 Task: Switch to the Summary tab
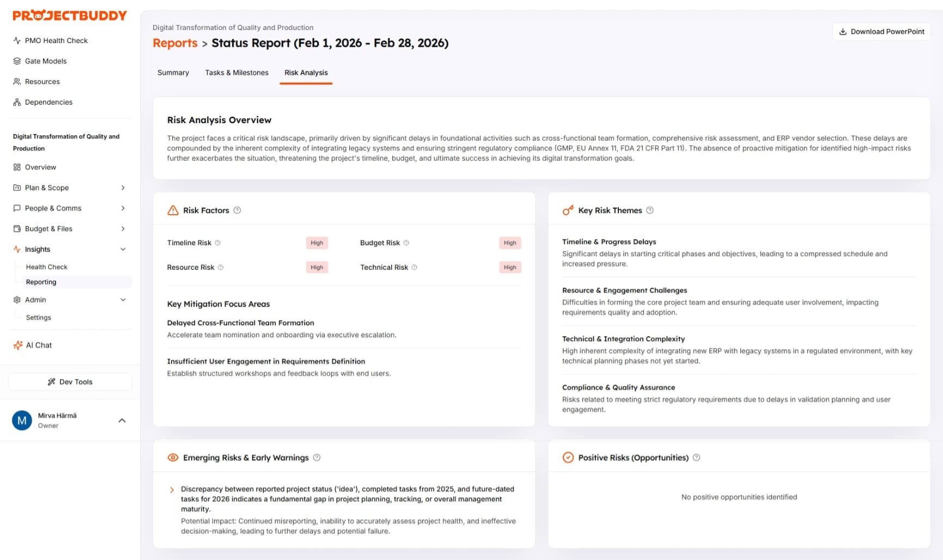[173, 72]
